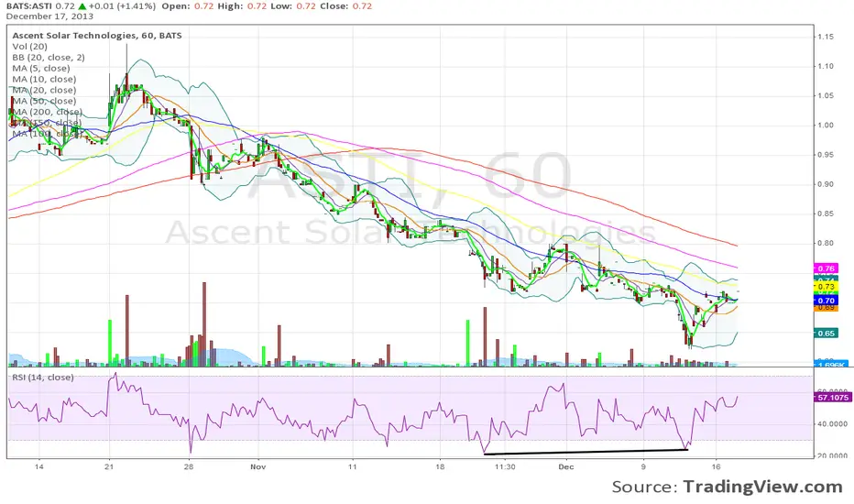Click the 20.0000 RSI axis label
The width and height of the screenshot is (854, 504).
point(832,455)
